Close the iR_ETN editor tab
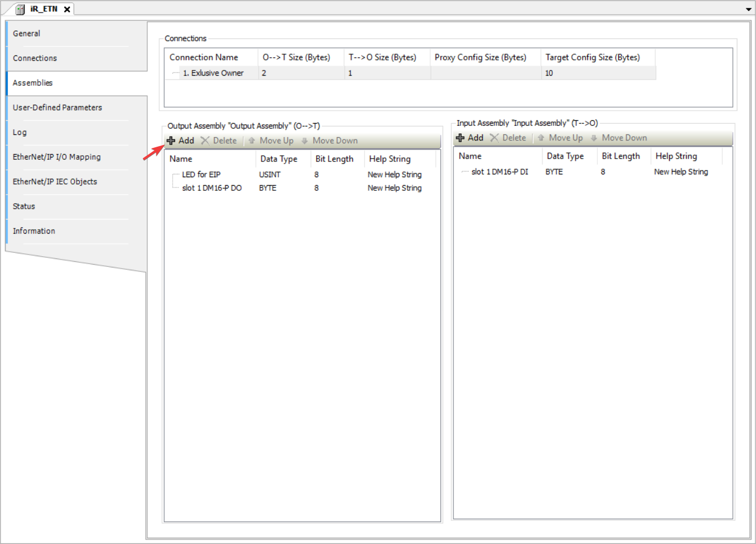756x544 pixels. pyautogui.click(x=67, y=9)
